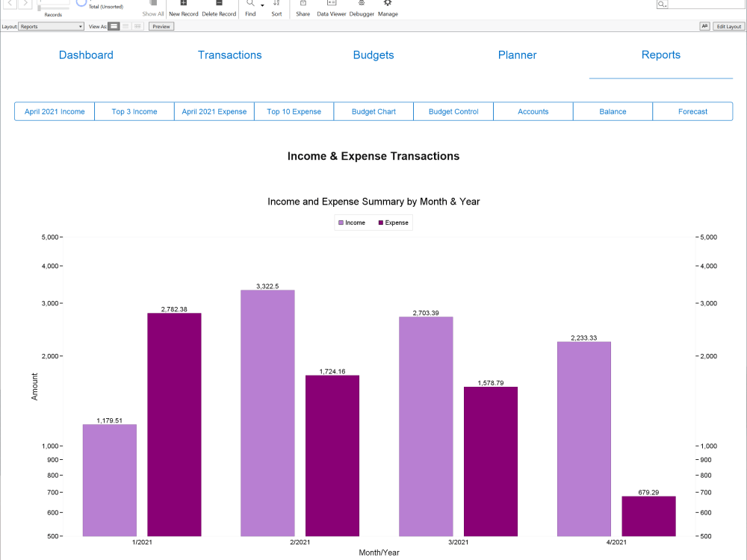Click the Edit Layout button
This screenshot has height=560, width=747.
click(x=728, y=26)
